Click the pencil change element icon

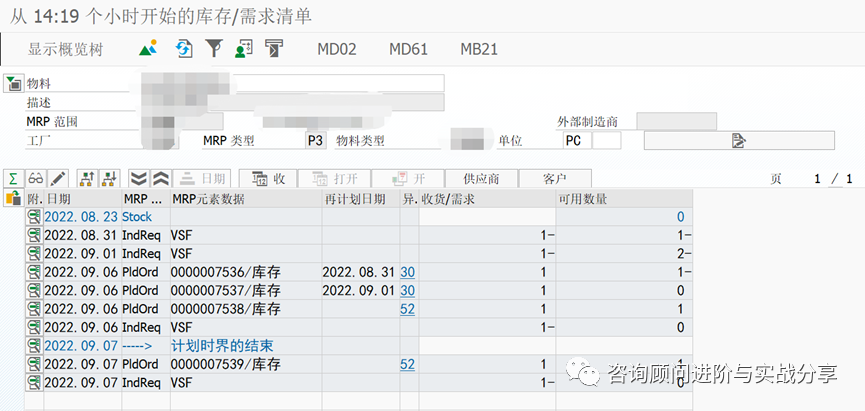[58, 179]
